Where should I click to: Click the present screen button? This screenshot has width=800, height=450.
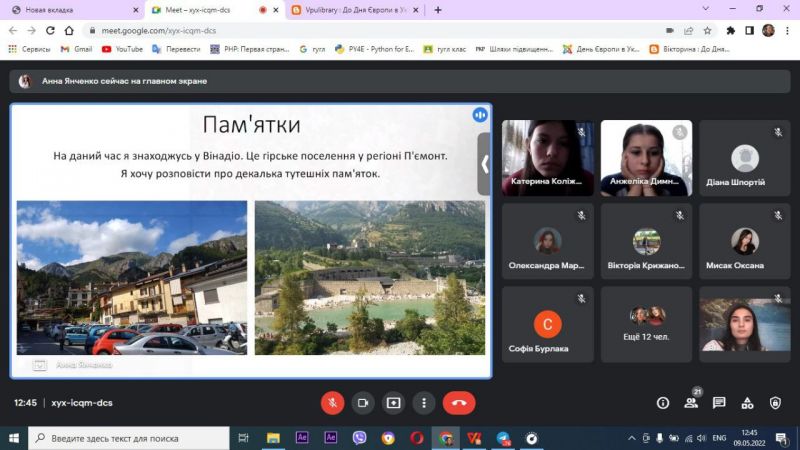tap(393, 403)
